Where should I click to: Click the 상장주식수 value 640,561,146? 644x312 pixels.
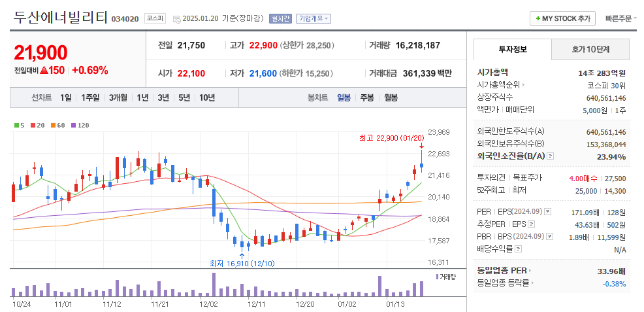pyautogui.click(x=606, y=98)
